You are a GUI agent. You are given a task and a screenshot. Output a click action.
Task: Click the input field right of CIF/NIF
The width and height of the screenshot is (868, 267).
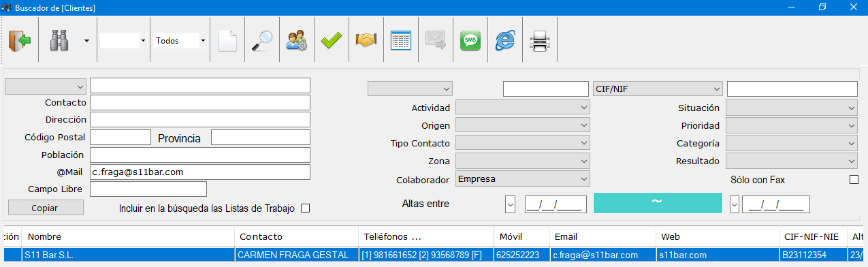(x=792, y=89)
